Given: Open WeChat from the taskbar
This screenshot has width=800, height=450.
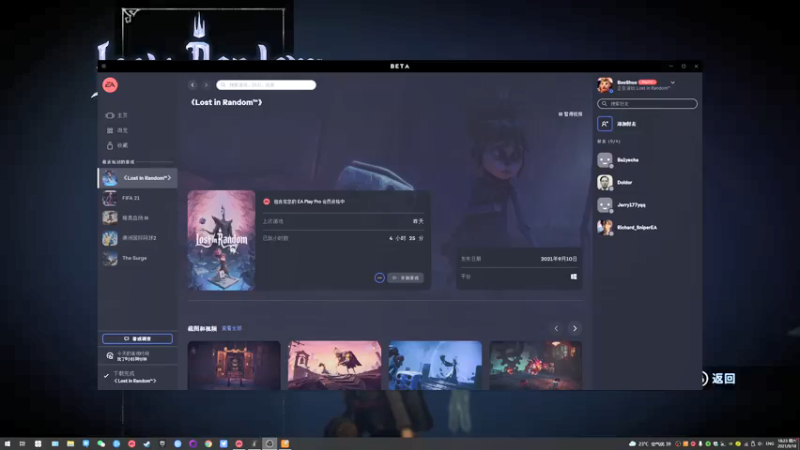Looking at the screenshot, I should click(x=101, y=444).
